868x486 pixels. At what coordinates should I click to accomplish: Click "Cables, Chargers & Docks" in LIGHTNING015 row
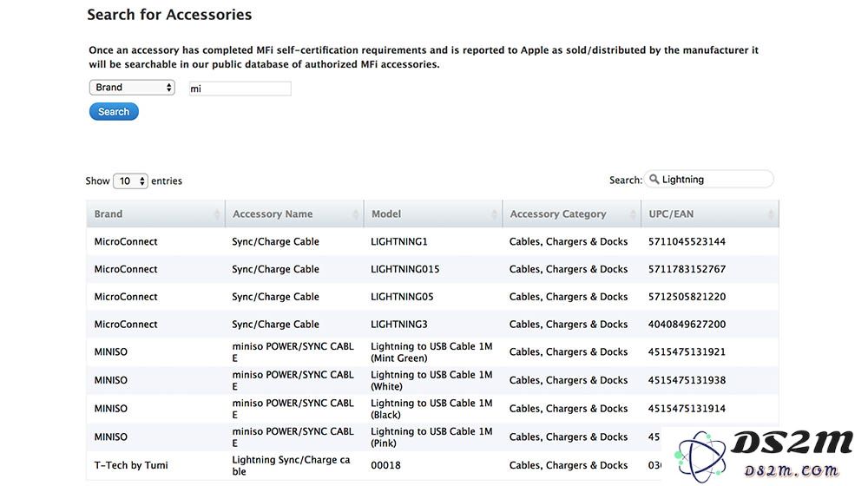[569, 269]
